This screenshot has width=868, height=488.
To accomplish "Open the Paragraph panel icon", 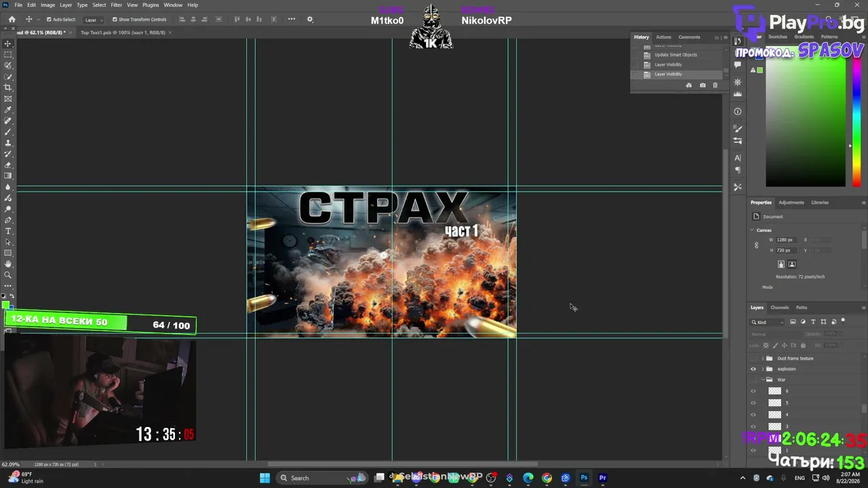I will coord(738,170).
